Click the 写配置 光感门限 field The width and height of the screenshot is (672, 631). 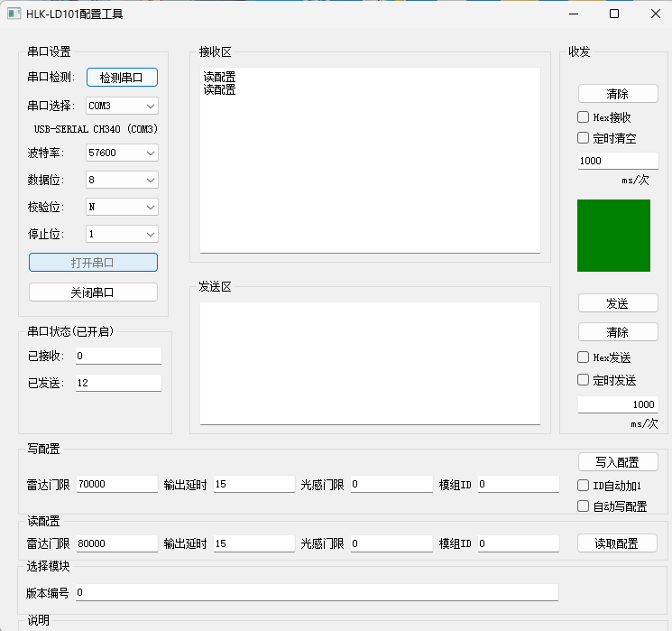391,484
